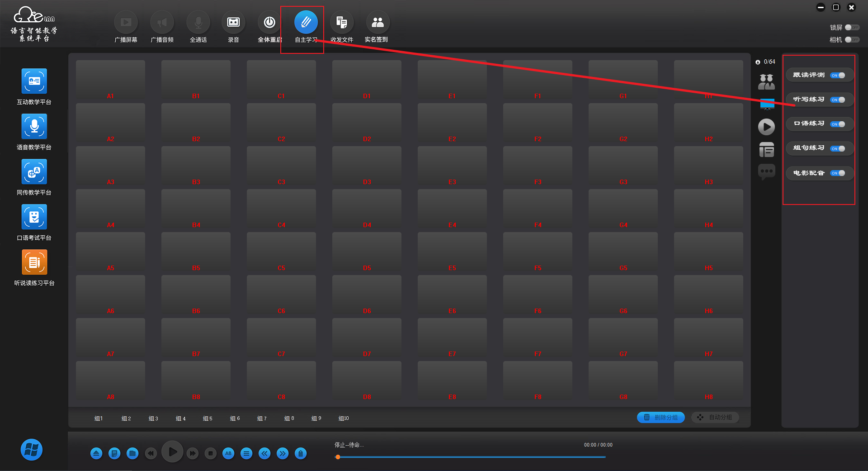Click the 删除分组 button
The image size is (868, 471).
coord(660,418)
